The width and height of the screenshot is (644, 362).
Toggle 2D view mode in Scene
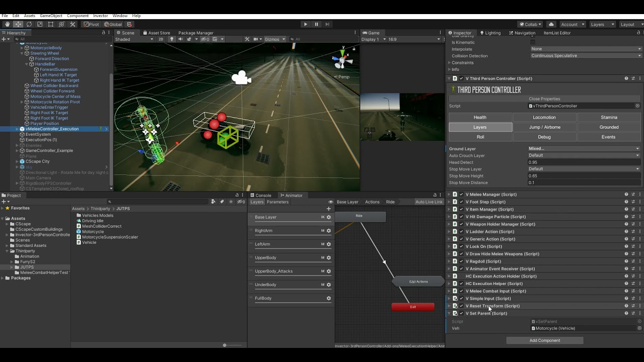tap(161, 39)
